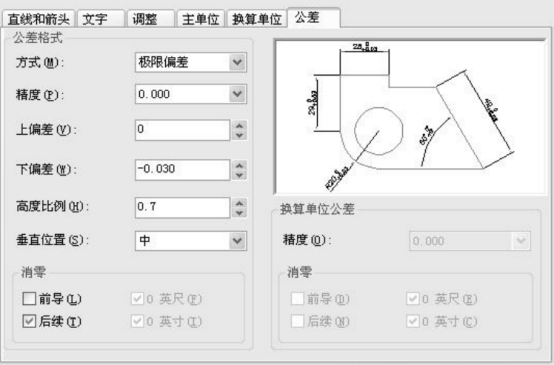This screenshot has width=554, height=365.
Task: Expand the 精度(P) dropdown with 0.000
Action: coord(191,94)
